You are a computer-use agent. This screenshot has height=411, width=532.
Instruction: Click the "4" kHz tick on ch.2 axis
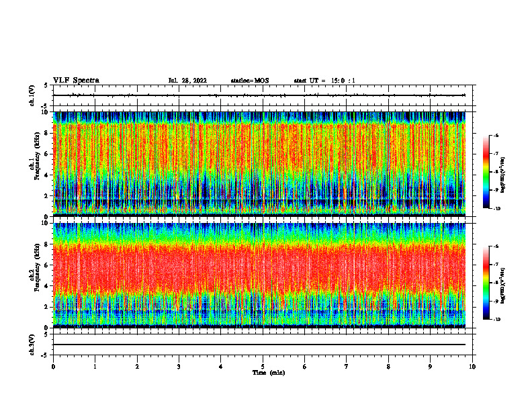(x=46, y=286)
